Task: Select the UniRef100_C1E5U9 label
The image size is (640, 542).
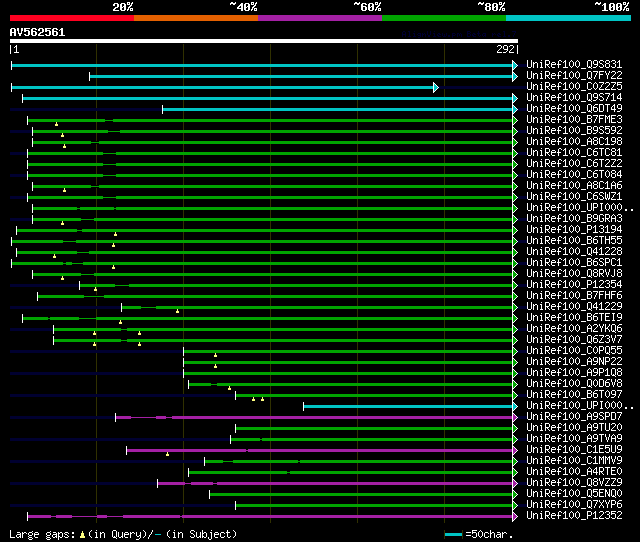Action: coord(574,450)
